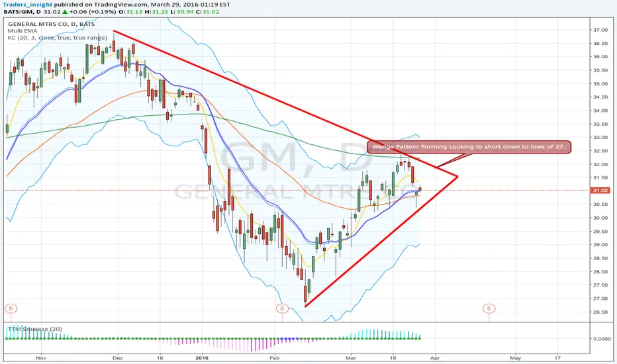Click the low value L:30.94
This screenshot has width=617, height=364.
click(182, 12)
